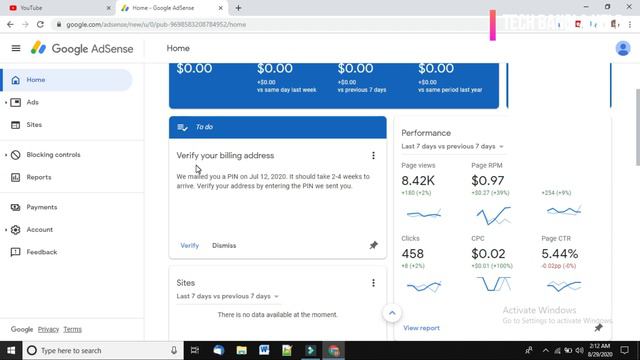Go forward in browser history
Image resolution: width=640 pixels, height=360 pixels.
coord(25,24)
